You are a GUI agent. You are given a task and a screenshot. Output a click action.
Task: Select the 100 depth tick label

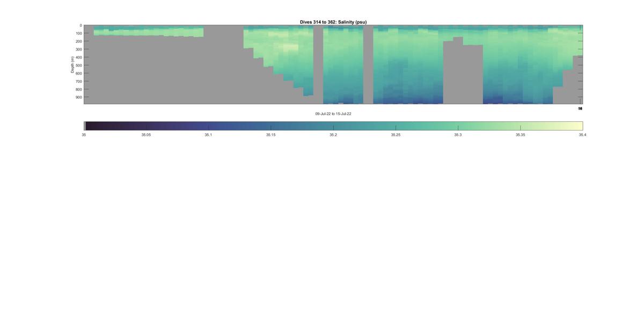point(79,33)
